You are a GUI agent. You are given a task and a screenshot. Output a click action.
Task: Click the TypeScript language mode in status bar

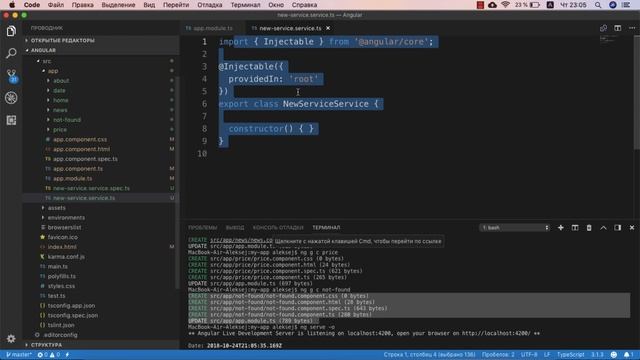[x=571, y=355]
